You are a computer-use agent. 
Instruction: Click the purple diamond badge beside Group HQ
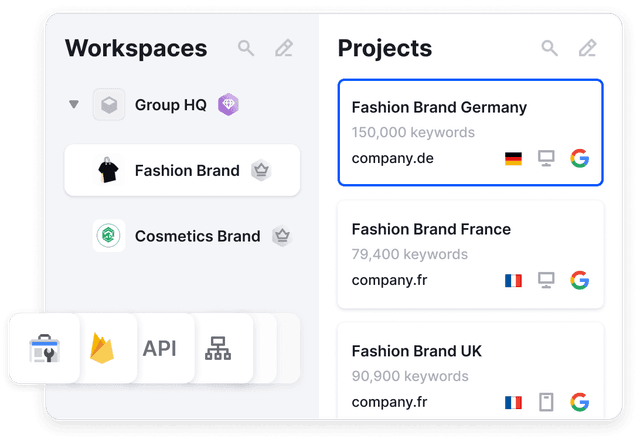pos(228,104)
